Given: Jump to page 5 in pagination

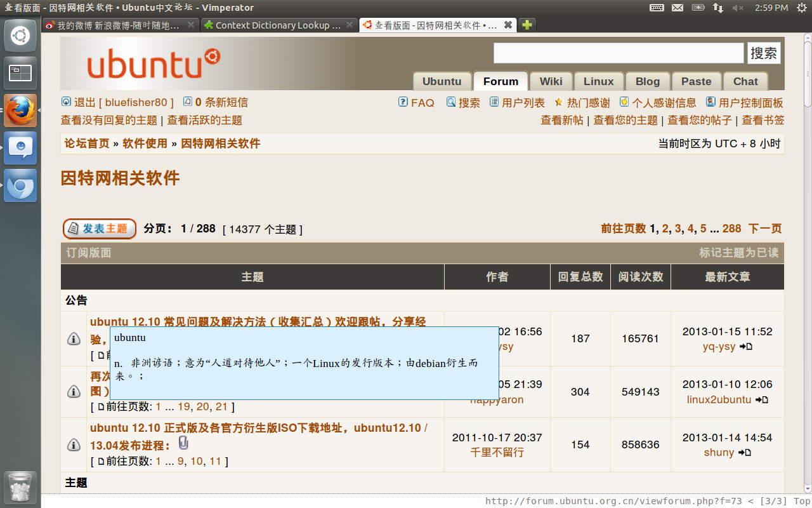Looking at the screenshot, I should coord(703,229).
